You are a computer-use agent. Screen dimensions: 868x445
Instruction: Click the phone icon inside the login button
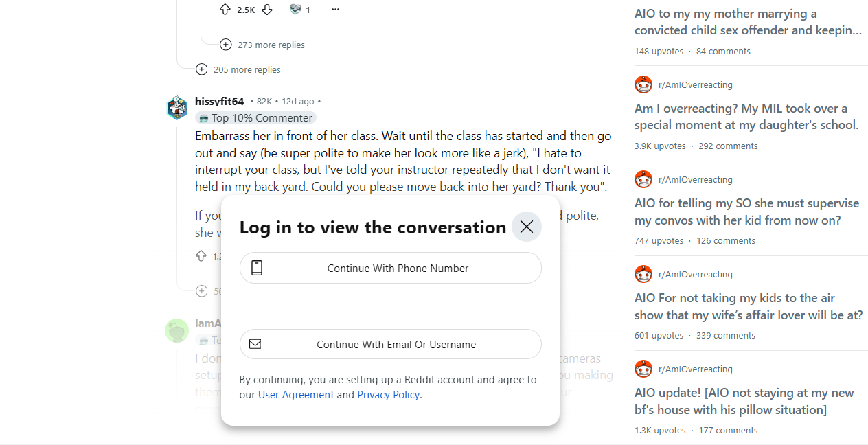[258, 268]
